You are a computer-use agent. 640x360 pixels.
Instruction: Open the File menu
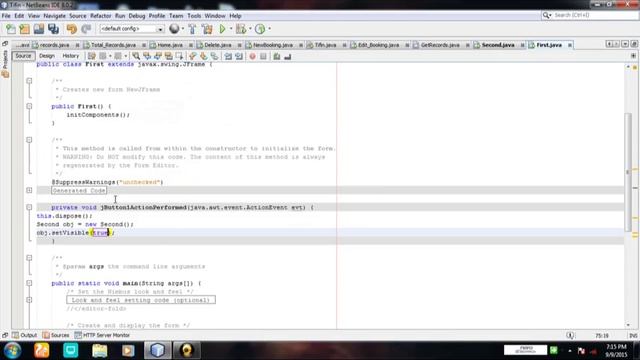click(x=6, y=16)
